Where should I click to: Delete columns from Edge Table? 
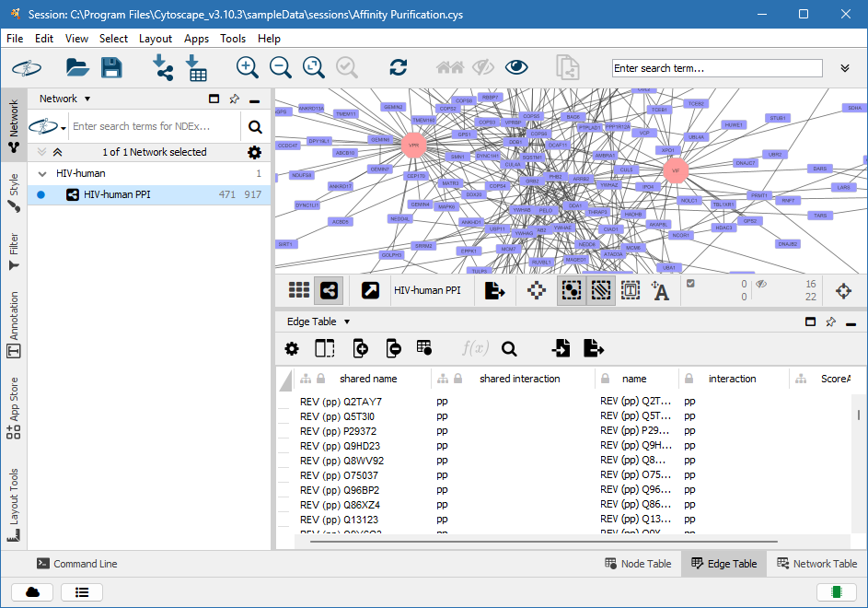[x=394, y=348]
